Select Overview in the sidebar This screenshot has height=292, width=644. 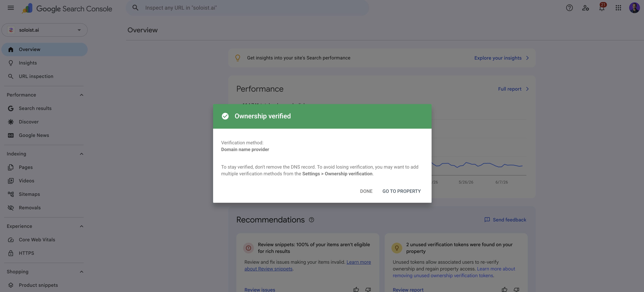click(45, 50)
